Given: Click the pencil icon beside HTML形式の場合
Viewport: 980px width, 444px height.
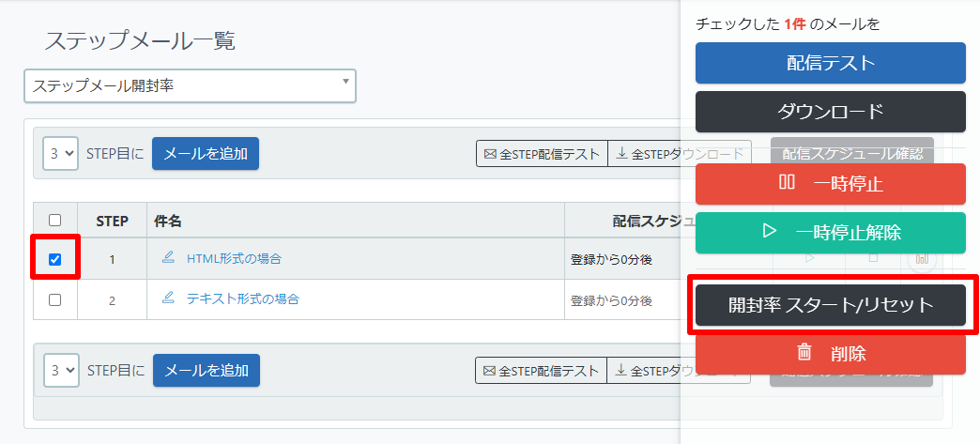Looking at the screenshot, I should 169,257.
